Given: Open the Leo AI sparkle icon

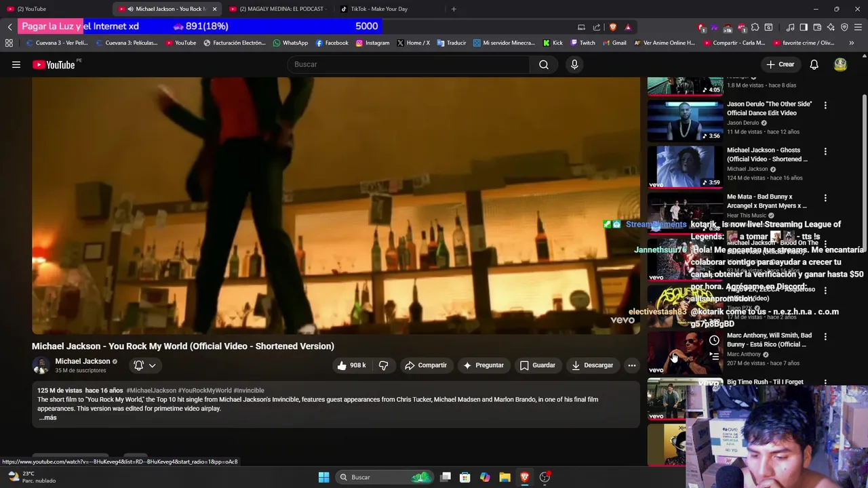Looking at the screenshot, I should click(831, 27).
